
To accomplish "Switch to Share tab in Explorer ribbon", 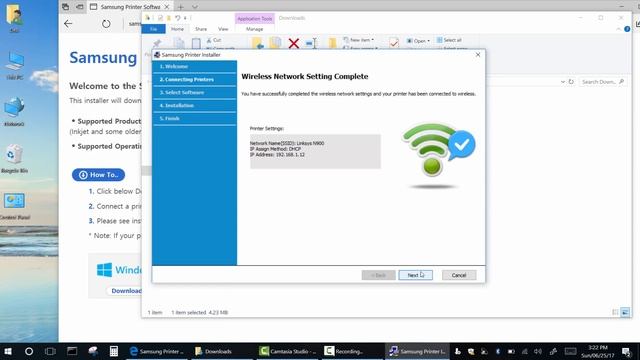I will coord(201,29).
